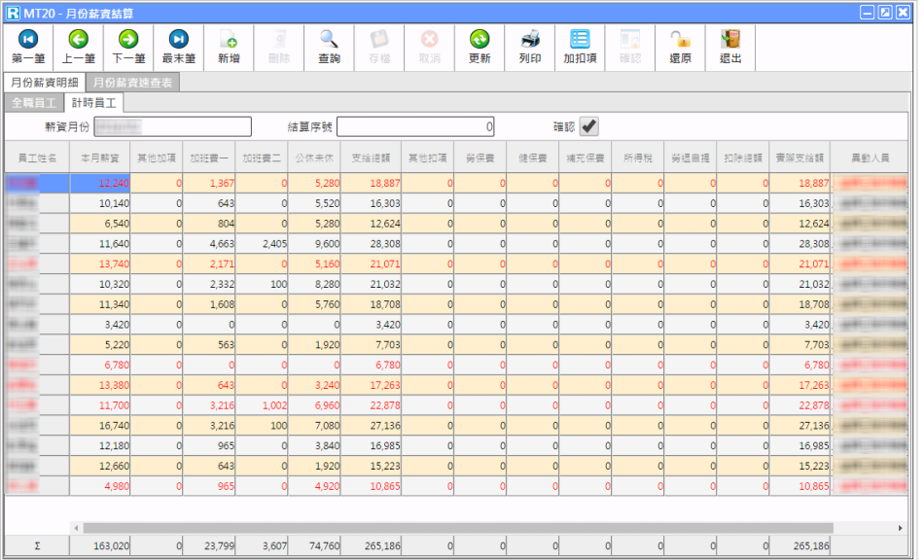The width and height of the screenshot is (924, 560).
Task: Click the greyed-out 取消 cancel icon
Action: tap(430, 47)
